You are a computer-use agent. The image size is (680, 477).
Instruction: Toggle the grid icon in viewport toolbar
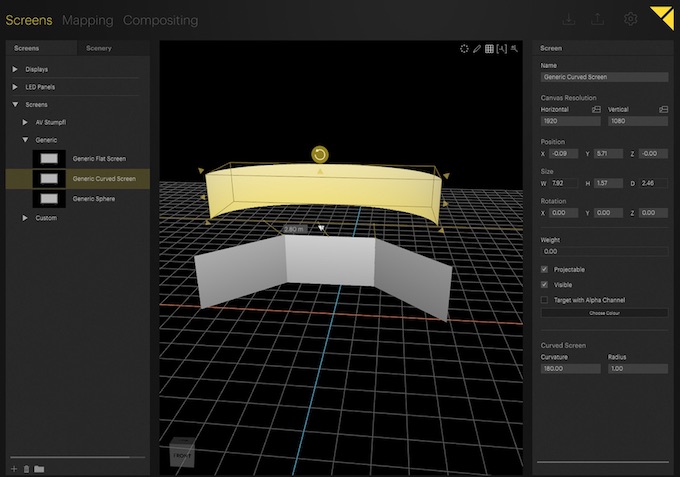tap(489, 48)
